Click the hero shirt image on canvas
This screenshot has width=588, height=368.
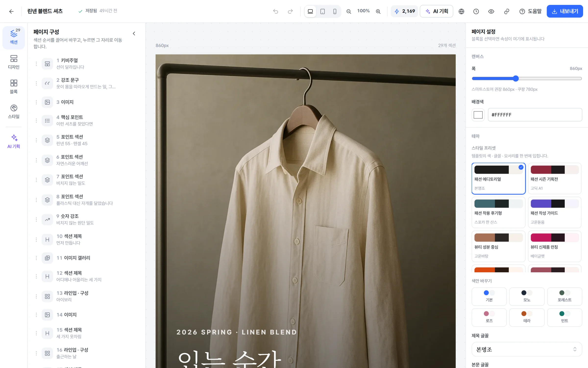tap(306, 211)
